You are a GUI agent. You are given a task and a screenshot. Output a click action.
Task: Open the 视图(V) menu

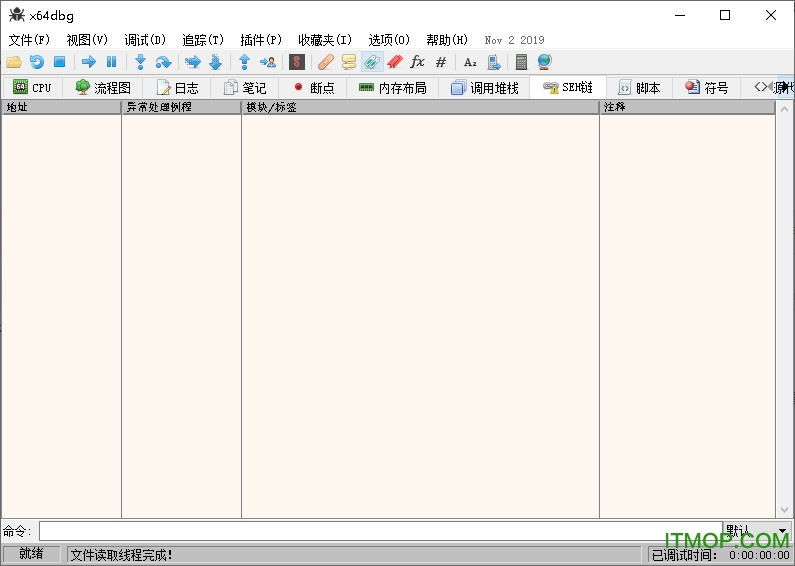click(87, 40)
